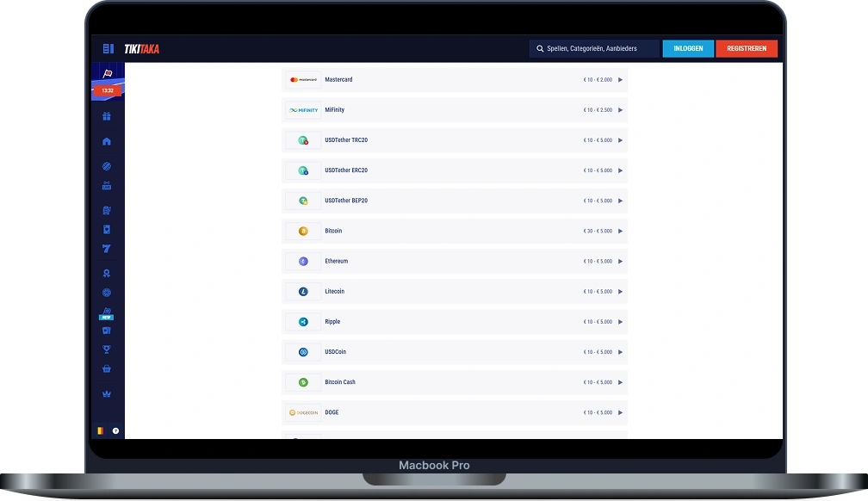Click the € 10 - € 2.000 Mastercard limit
The width and height of the screenshot is (868, 501).
pos(598,80)
